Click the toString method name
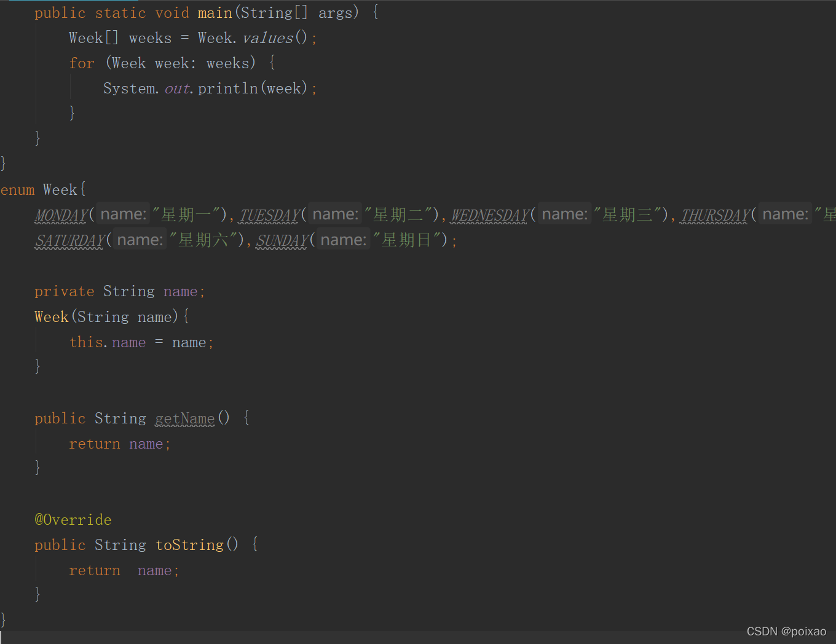The image size is (836, 644). click(x=189, y=545)
